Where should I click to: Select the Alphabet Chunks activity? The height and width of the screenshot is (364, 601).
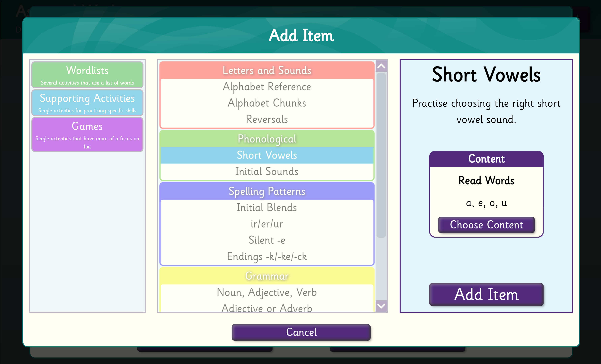(267, 103)
